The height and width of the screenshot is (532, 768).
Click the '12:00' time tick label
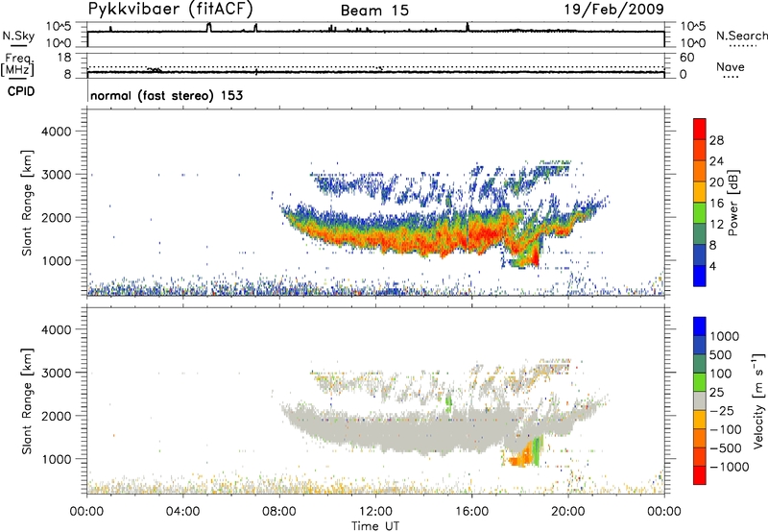[x=375, y=512]
